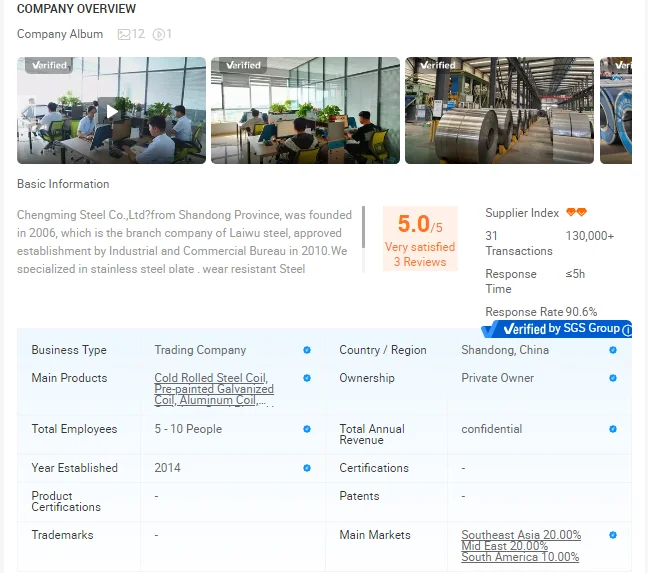Click the Verified badge on warehouse photo

[437, 65]
